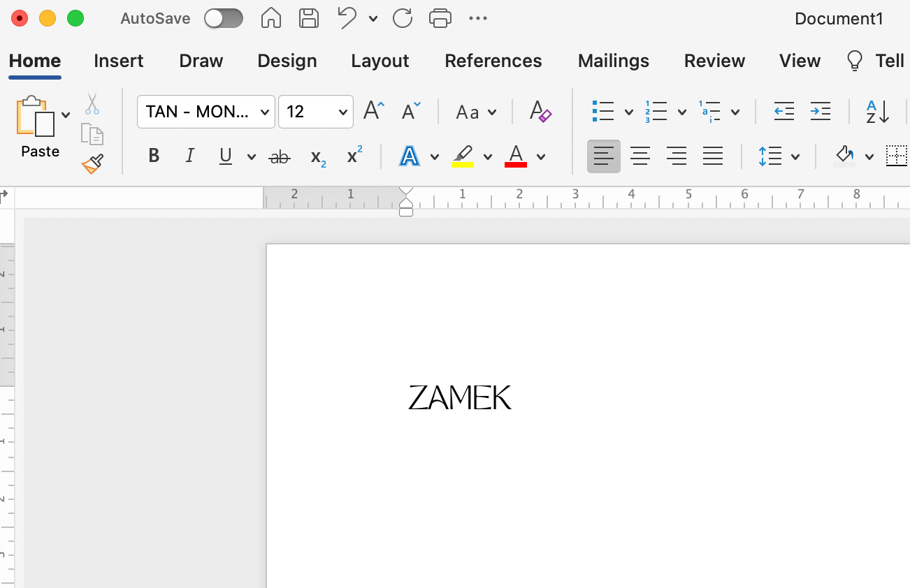Switch to the References tab

click(493, 61)
